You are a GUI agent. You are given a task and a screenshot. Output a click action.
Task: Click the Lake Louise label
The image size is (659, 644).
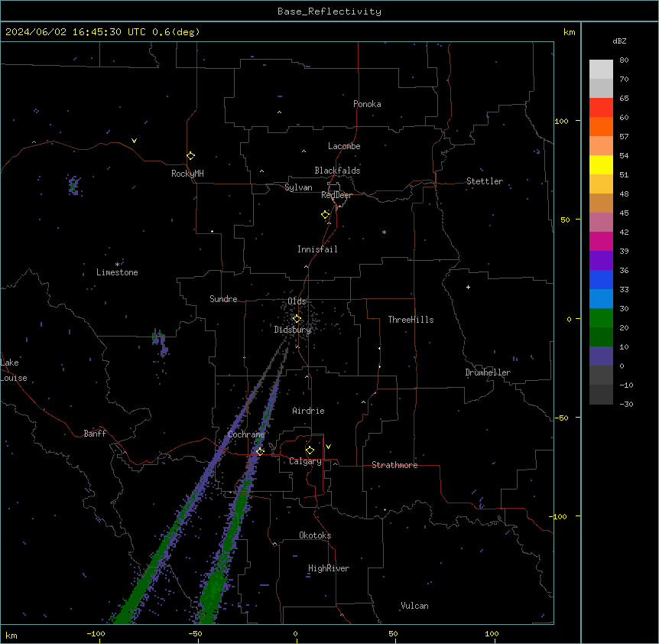(x=14, y=370)
